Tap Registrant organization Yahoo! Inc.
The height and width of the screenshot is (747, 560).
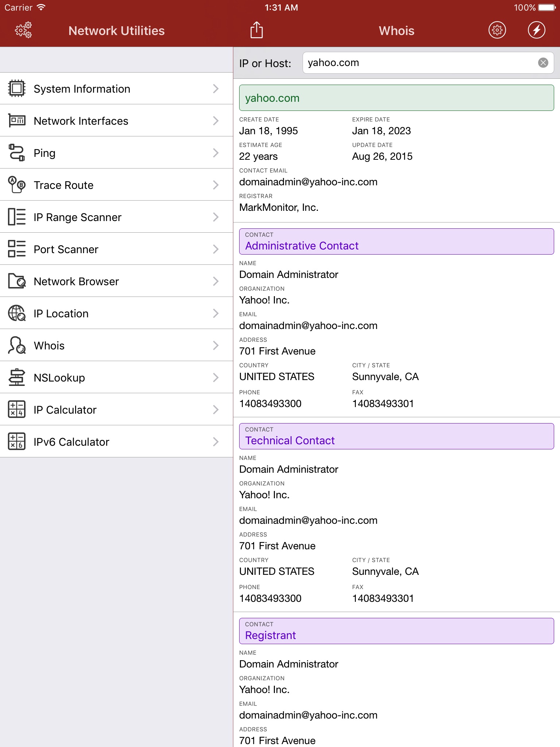[264, 690]
